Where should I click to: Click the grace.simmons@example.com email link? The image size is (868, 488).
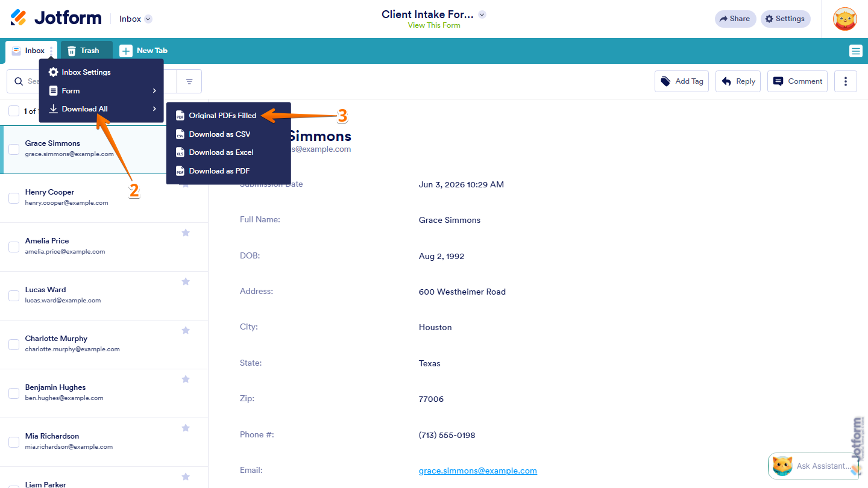(478, 471)
